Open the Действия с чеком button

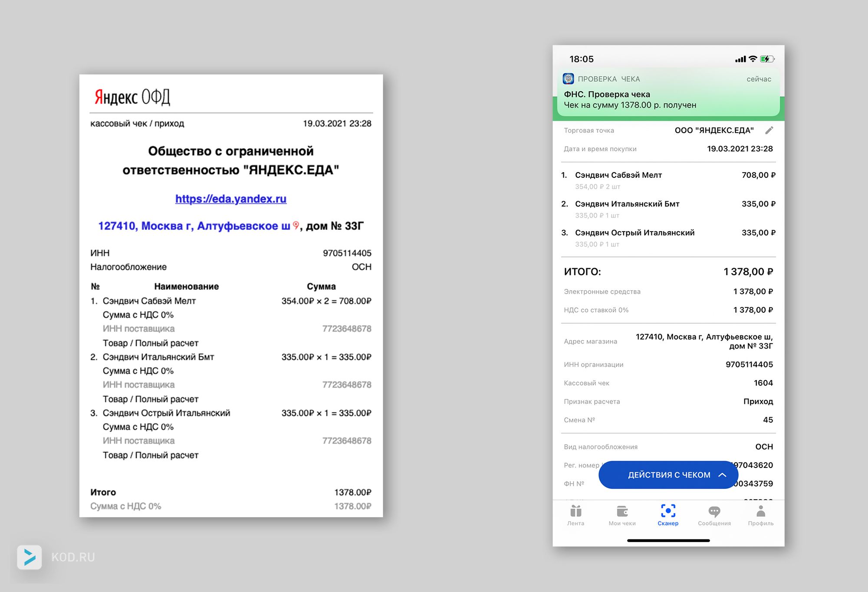[668, 475]
